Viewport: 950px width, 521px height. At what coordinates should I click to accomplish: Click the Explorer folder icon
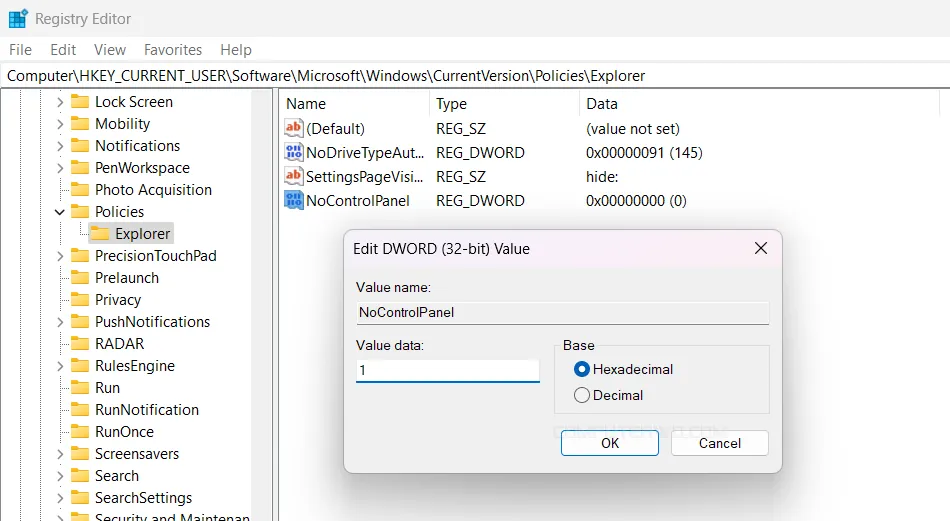click(100, 233)
